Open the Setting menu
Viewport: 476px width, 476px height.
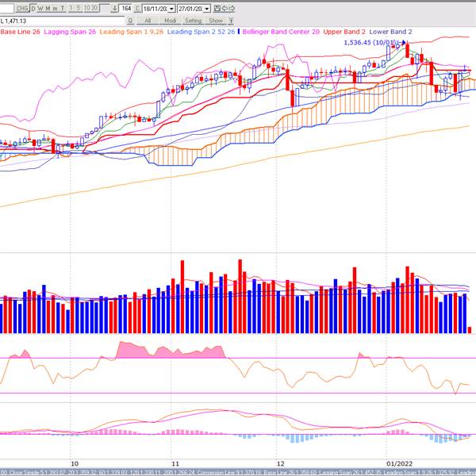193,21
